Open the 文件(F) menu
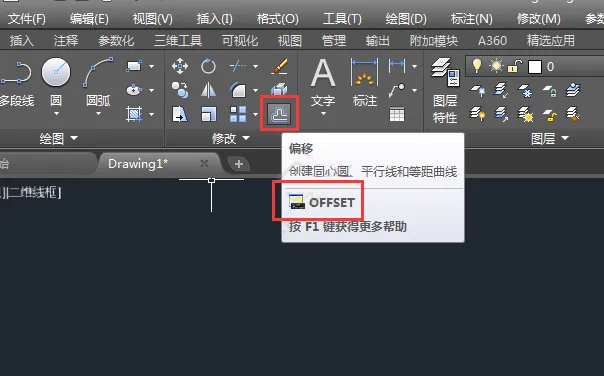Screen dimensions: 604x376 point(27,18)
